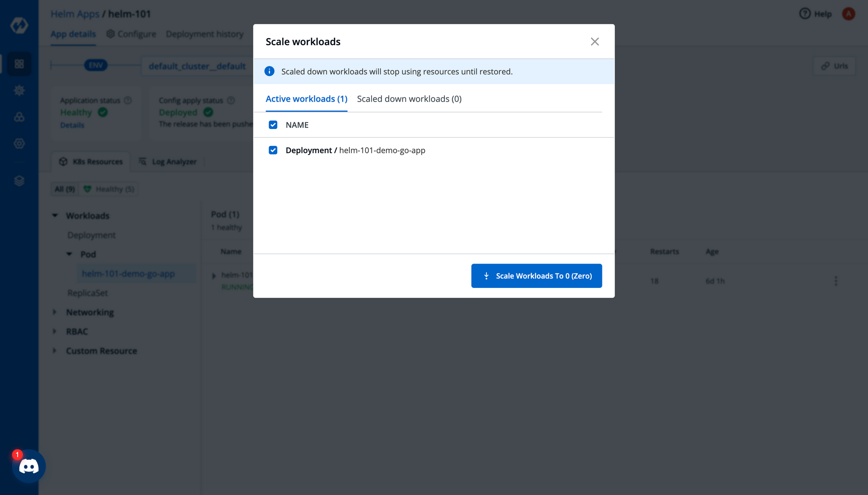Open Devtron logo in sidebar

[19, 25]
